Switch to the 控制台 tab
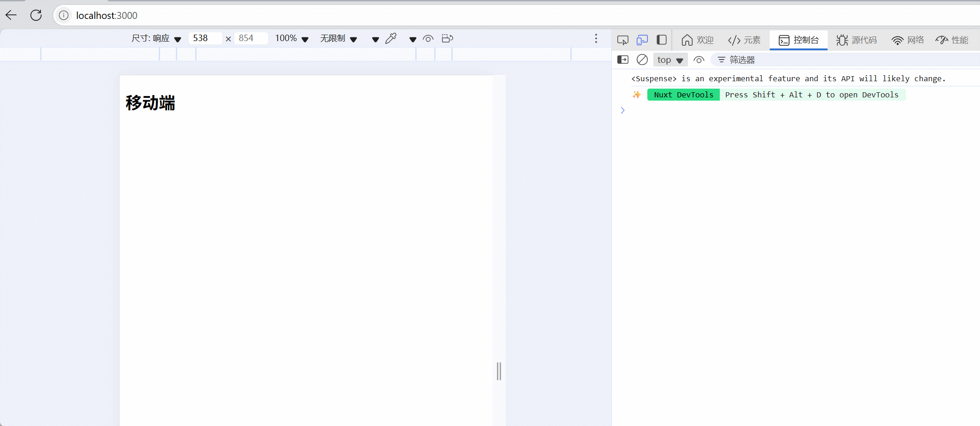The width and height of the screenshot is (980, 426). click(x=799, y=40)
